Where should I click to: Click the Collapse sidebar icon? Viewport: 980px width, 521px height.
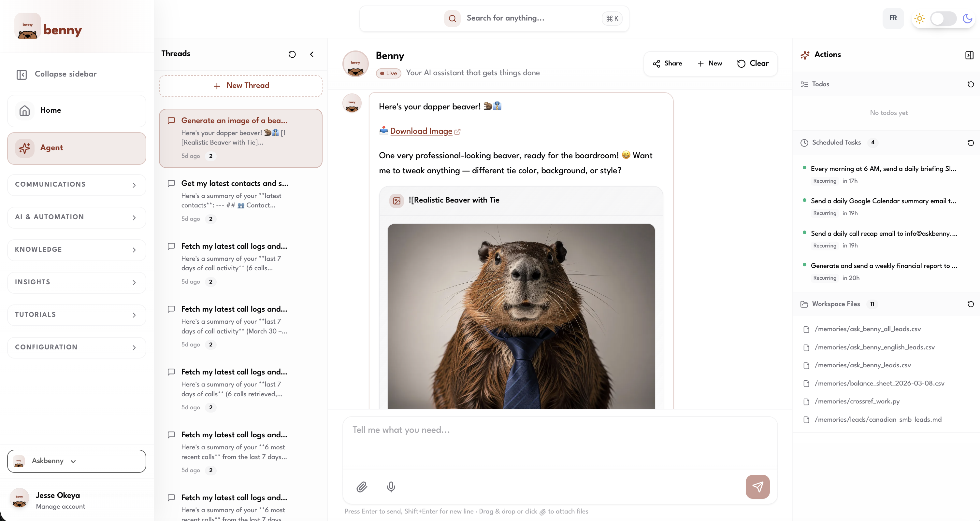pyautogui.click(x=22, y=74)
